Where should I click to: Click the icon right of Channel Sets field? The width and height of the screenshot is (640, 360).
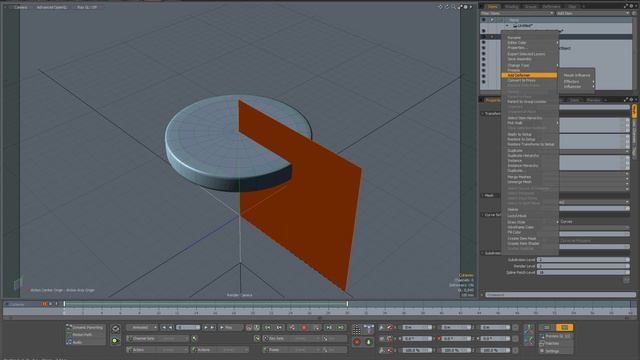[x=195, y=338]
